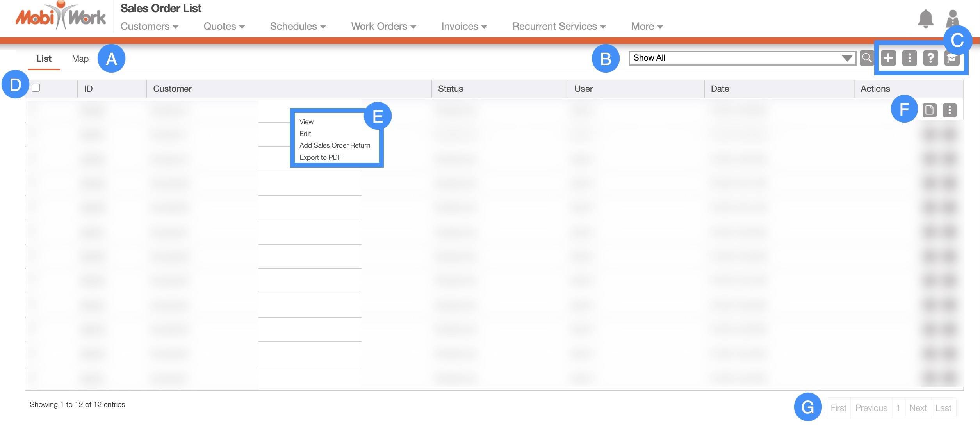
Task: Switch to the Map tab
Action: pyautogui.click(x=80, y=59)
